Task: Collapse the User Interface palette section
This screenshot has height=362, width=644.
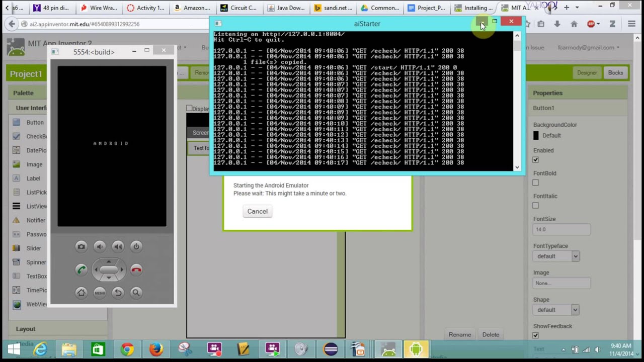Action: pos(31,108)
